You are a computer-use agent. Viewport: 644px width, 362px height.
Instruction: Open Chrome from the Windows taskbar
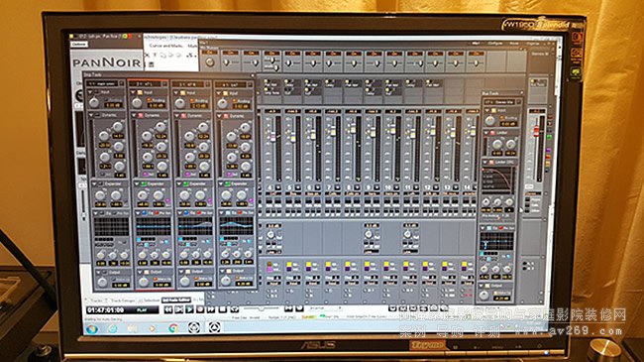coord(173,328)
